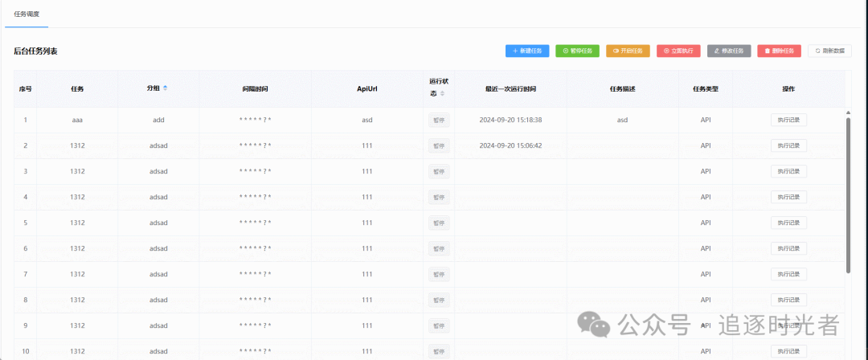Image resolution: width=868 pixels, height=360 pixels.
Task: Click the 暂停 status tag in row 7
Action: [438, 274]
